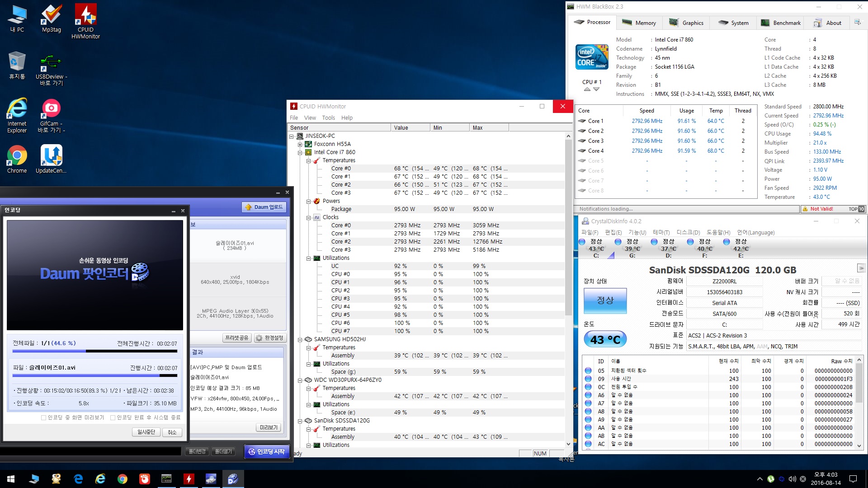Launch Internet Explorer from desktop
Viewport: 868px width, 488px height.
[x=17, y=115]
